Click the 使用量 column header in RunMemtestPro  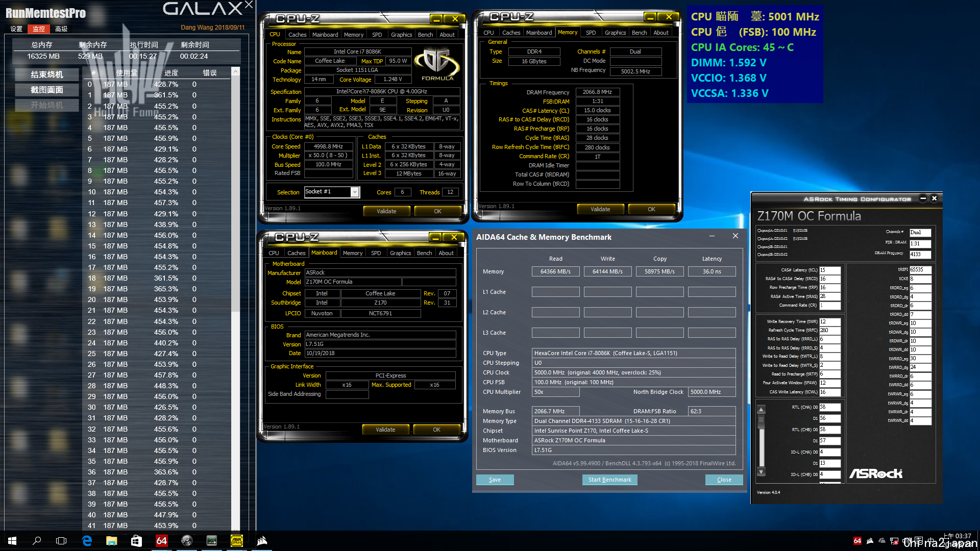(x=127, y=72)
